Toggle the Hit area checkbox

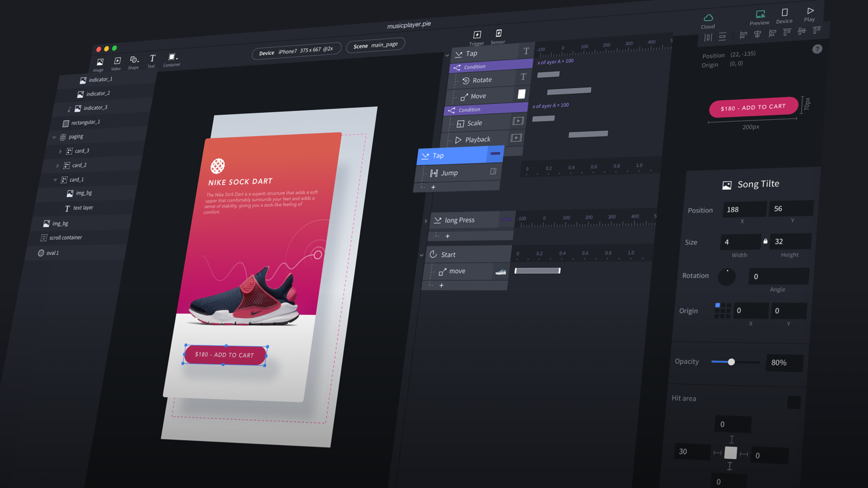[794, 402]
